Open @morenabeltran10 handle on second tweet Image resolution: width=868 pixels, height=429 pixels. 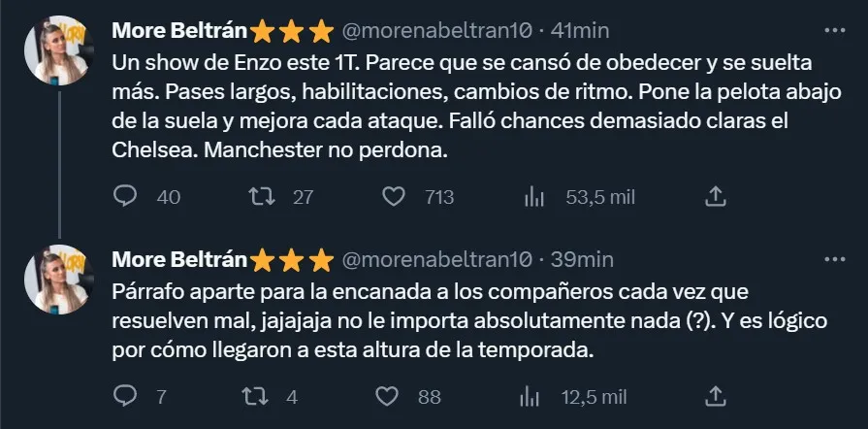[435, 259]
